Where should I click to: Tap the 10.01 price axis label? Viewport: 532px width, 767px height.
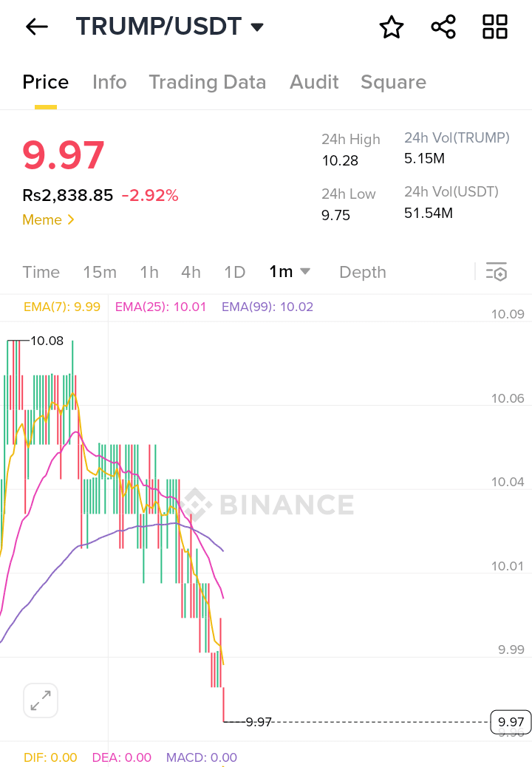pos(508,566)
